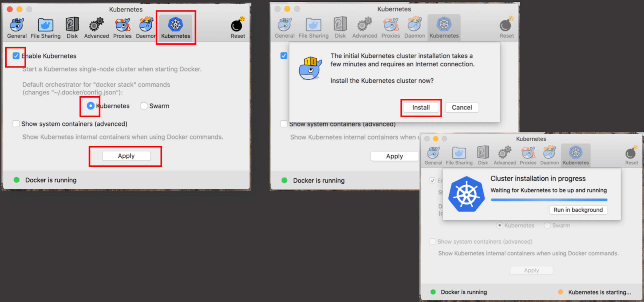
Task: Click Reset icon in bottom-right window
Action: (x=631, y=155)
